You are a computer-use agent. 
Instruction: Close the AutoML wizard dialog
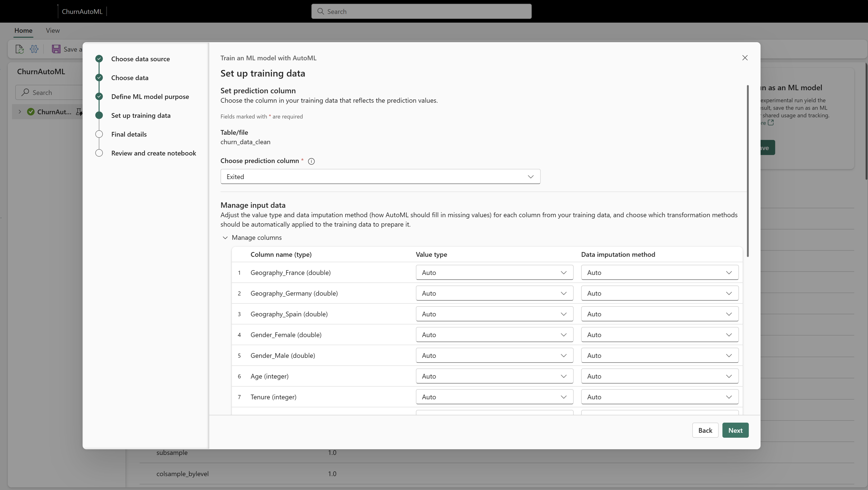745,58
